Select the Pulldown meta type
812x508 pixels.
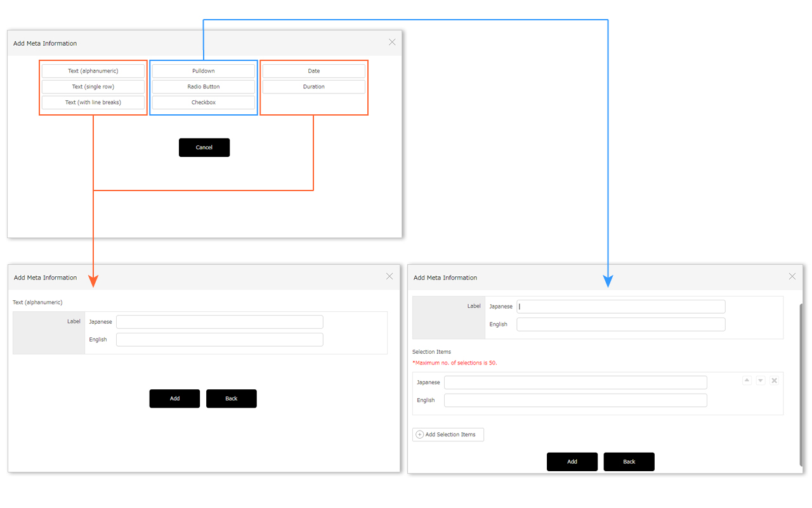coord(204,71)
